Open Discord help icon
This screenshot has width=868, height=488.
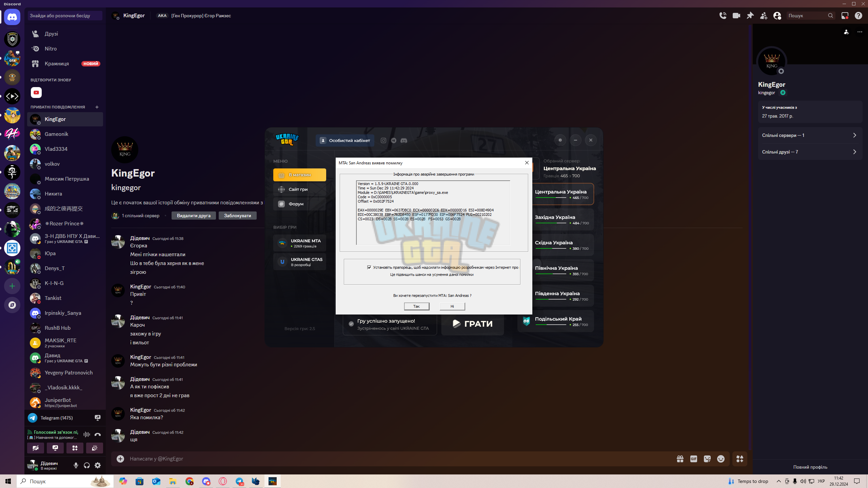point(859,16)
